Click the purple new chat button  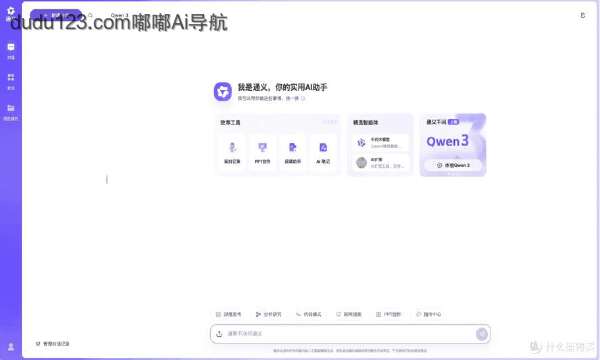coord(57,16)
